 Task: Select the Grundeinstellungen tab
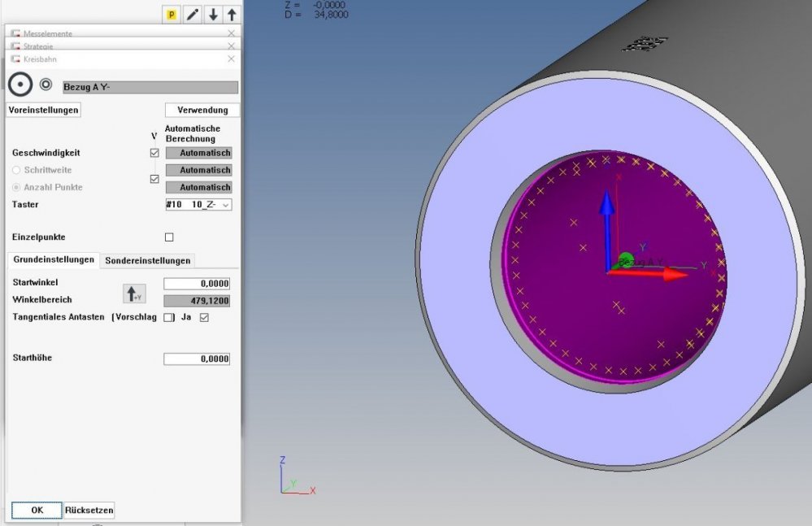click(53, 260)
